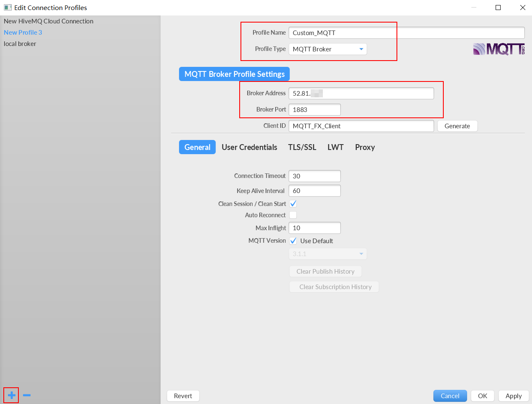Image resolution: width=532 pixels, height=404 pixels.
Task: Click the Broker Address input field
Action: click(361, 94)
